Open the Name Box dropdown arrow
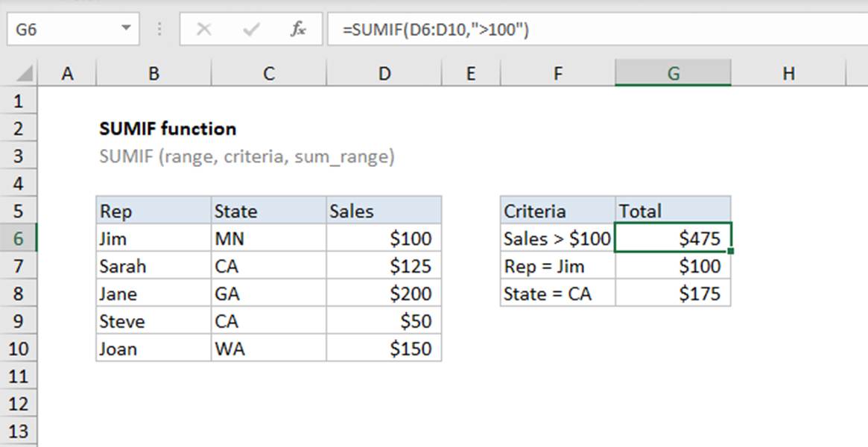 click(x=126, y=30)
